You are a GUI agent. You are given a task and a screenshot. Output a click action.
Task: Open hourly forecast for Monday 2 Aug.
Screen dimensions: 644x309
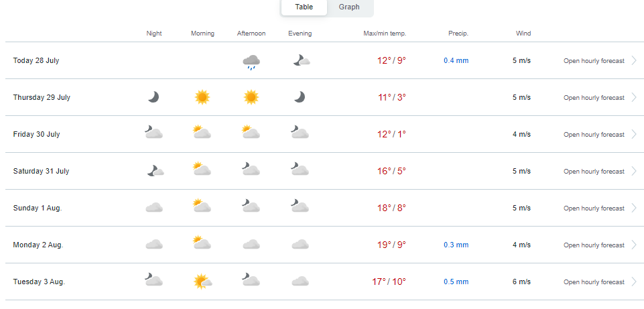[594, 245]
